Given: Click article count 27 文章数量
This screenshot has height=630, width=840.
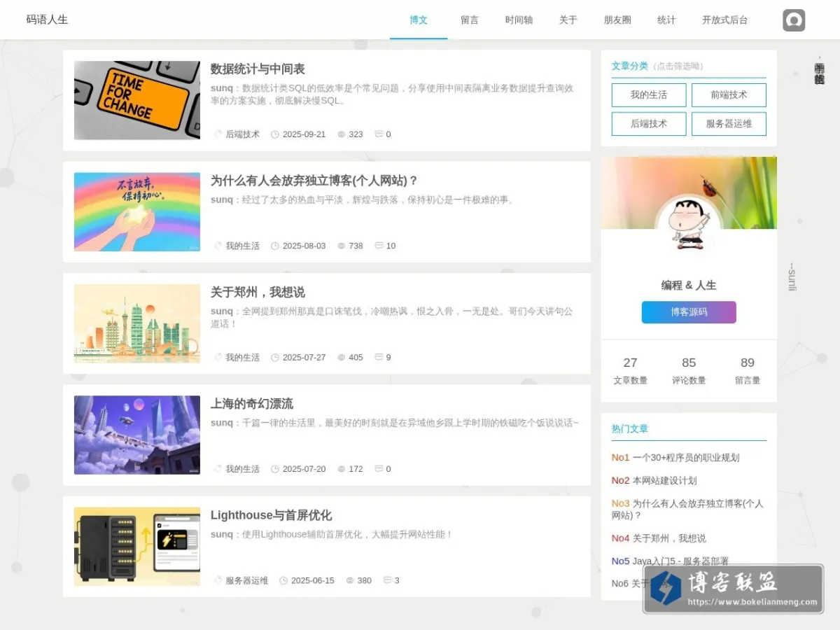Looking at the screenshot, I should click(x=630, y=371).
